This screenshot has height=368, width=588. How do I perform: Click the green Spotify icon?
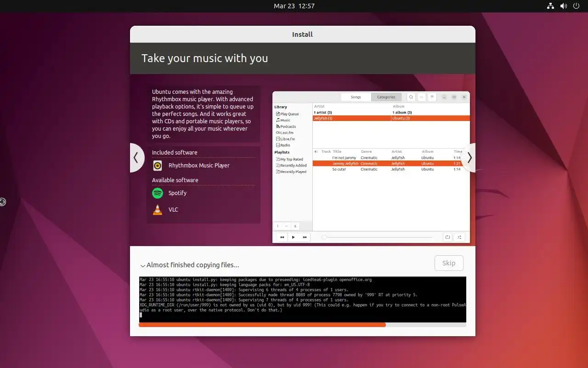point(158,193)
